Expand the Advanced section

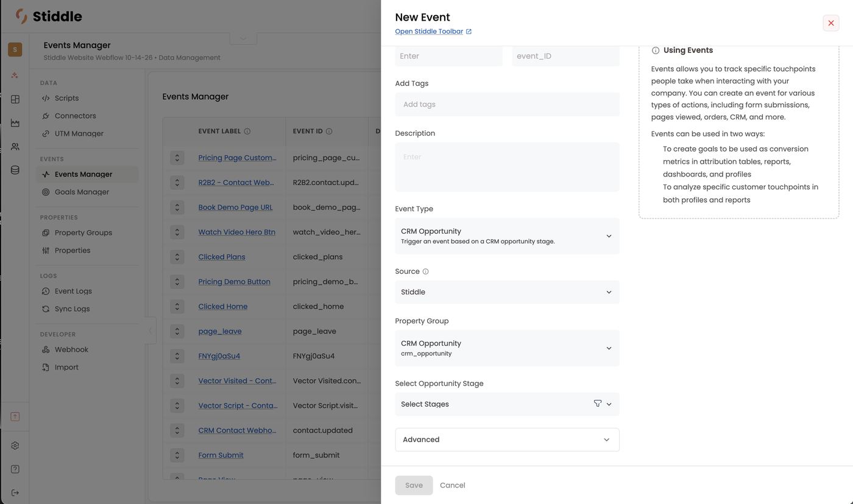click(x=507, y=439)
